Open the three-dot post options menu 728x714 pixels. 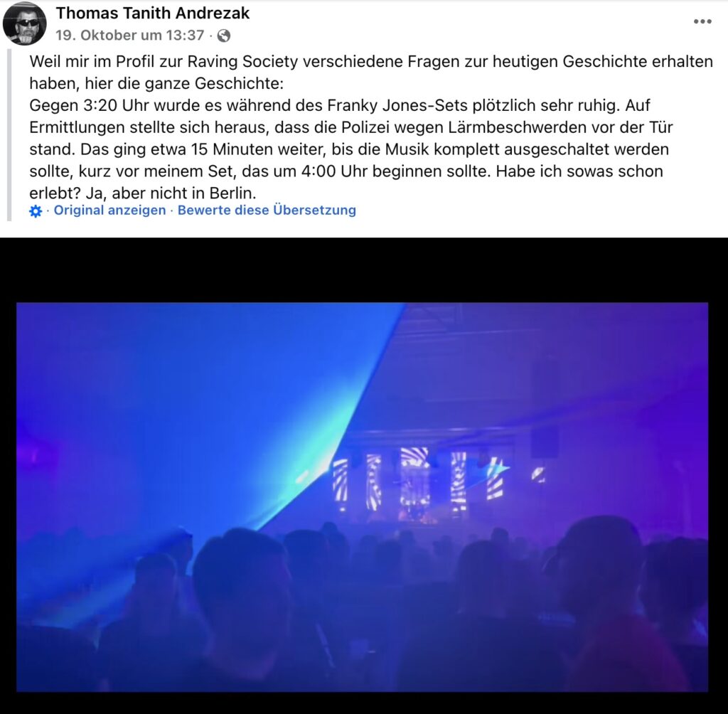(x=702, y=21)
